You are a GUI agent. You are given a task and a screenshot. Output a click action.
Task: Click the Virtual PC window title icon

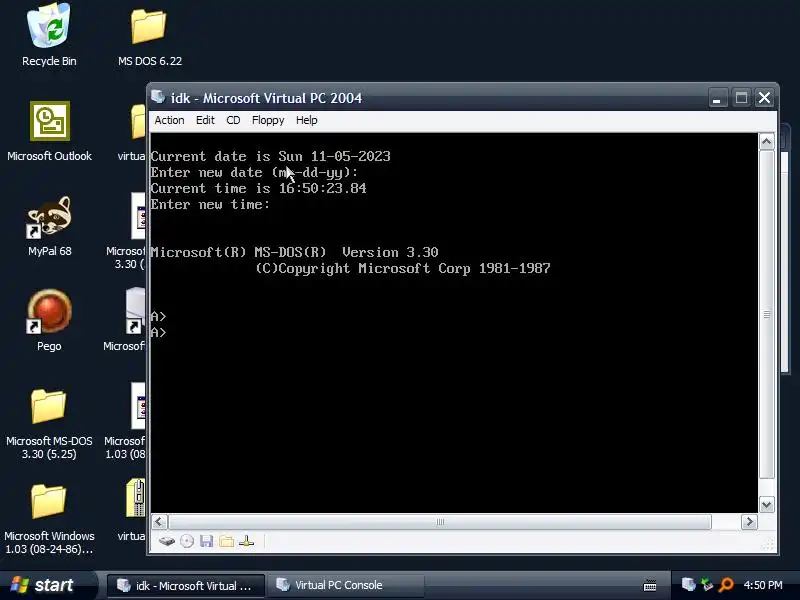[x=158, y=97]
